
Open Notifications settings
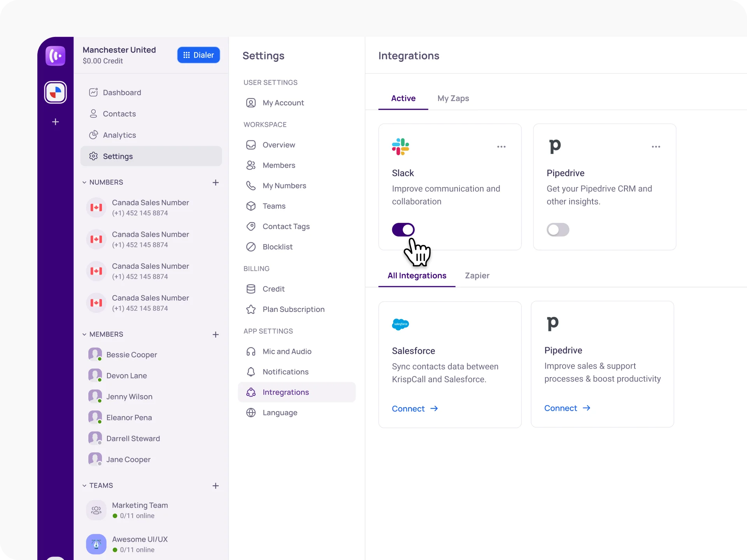296,372
